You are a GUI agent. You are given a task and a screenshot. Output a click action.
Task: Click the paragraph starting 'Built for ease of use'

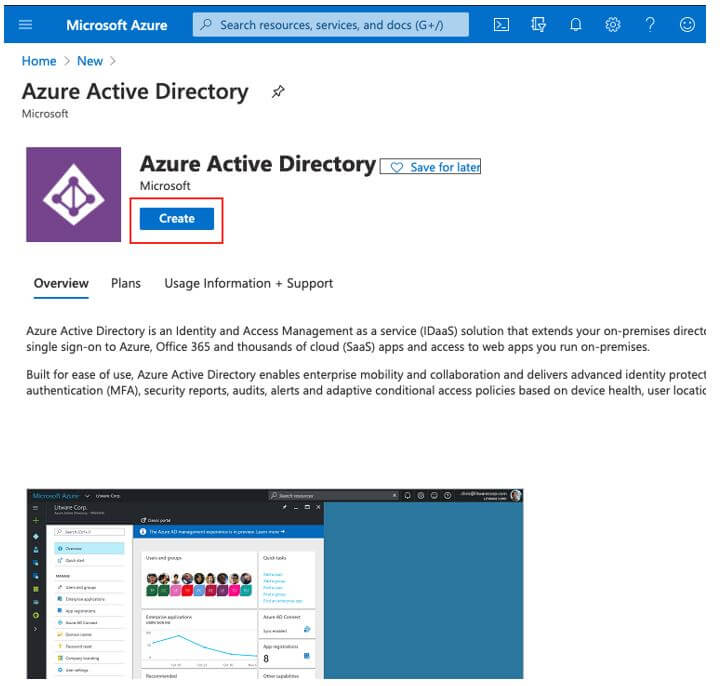tap(366, 382)
